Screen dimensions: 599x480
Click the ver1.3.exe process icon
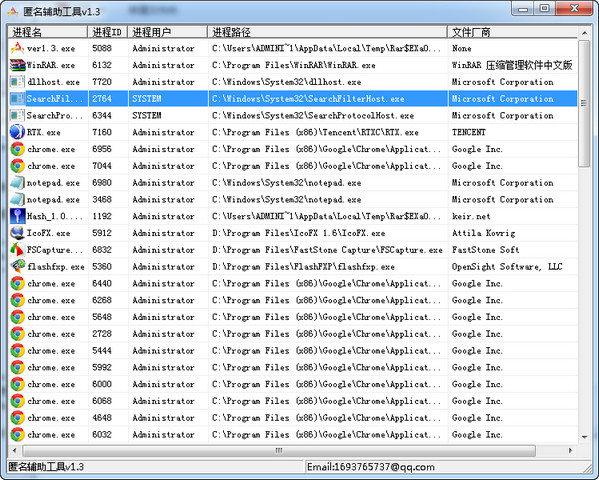pyautogui.click(x=17, y=48)
